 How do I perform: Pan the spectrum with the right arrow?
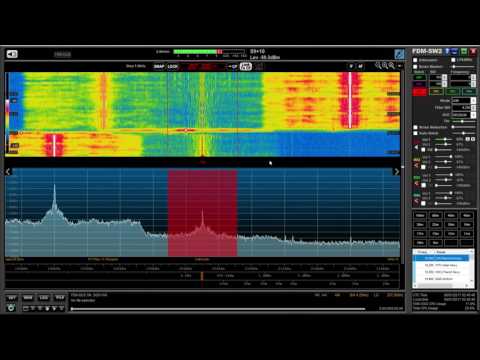(396, 172)
